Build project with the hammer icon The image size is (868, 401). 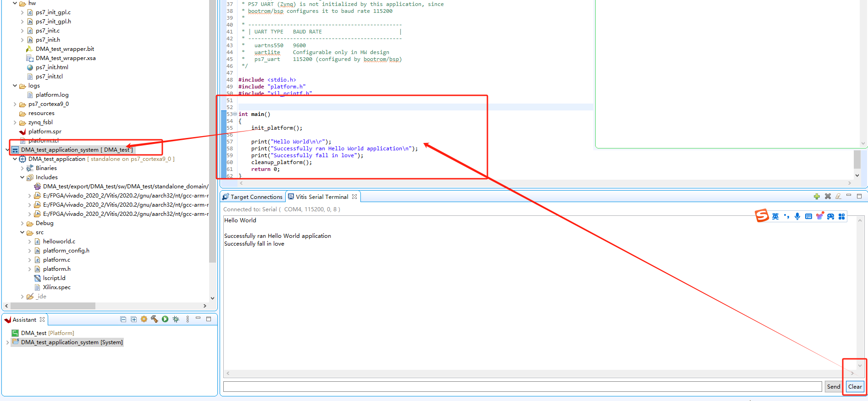(x=155, y=319)
